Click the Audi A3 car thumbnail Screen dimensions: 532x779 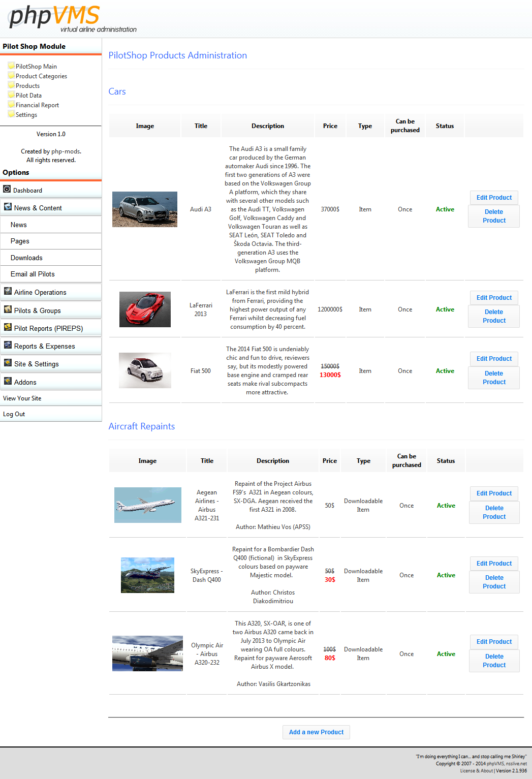click(x=145, y=209)
